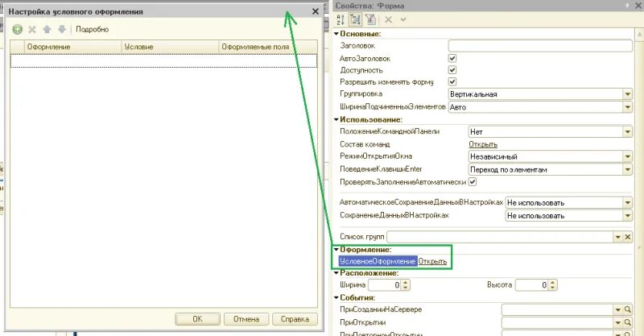Screen dimensions: 644x336
Task: Open УсловноеОформление link
Action: (432, 261)
